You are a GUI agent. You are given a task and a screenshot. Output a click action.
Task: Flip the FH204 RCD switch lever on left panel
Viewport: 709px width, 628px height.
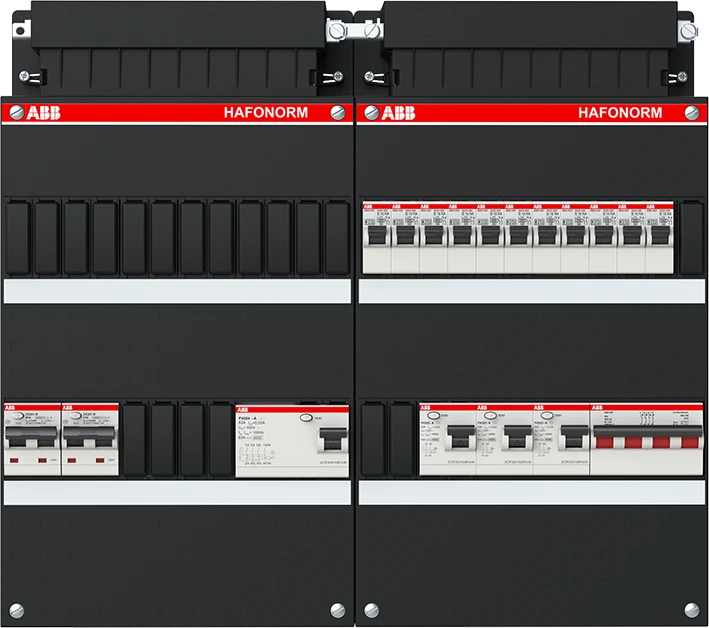tap(329, 441)
